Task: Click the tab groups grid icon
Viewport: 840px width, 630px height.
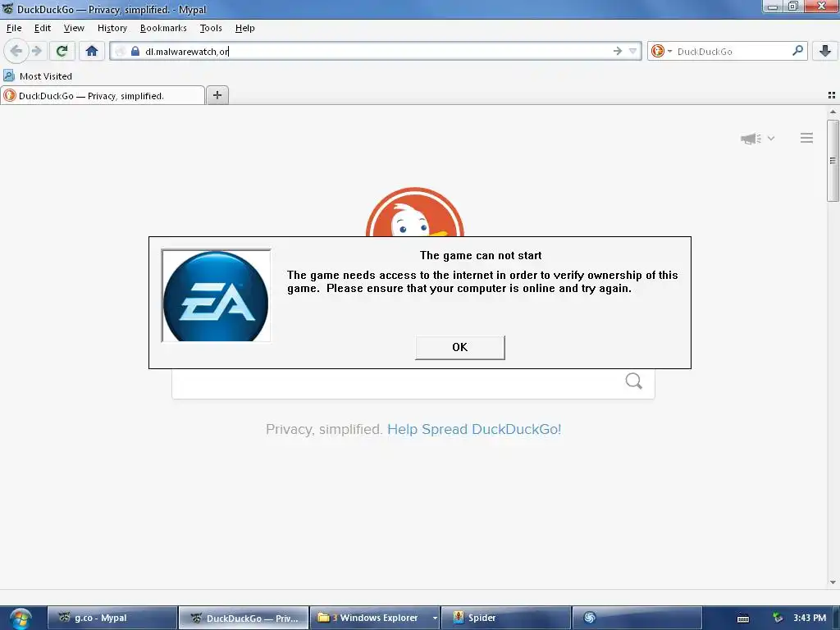Action: click(832, 95)
